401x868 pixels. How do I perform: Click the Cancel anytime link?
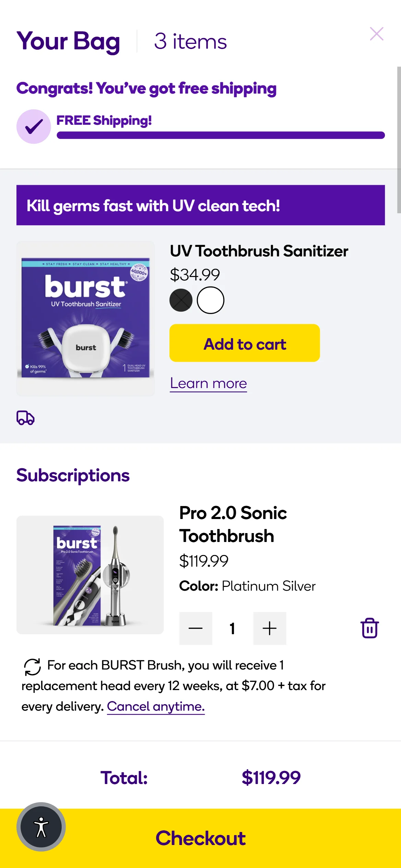[156, 707]
